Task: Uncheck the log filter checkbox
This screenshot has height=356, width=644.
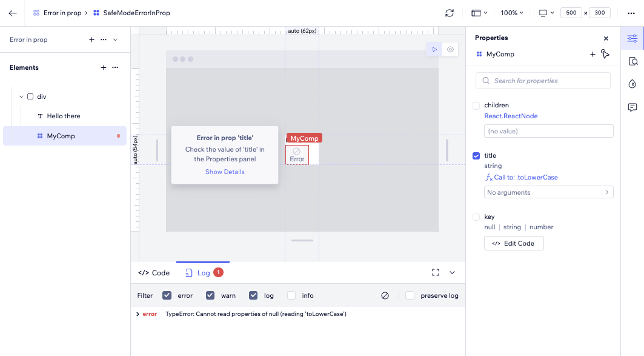Action: [x=253, y=295]
